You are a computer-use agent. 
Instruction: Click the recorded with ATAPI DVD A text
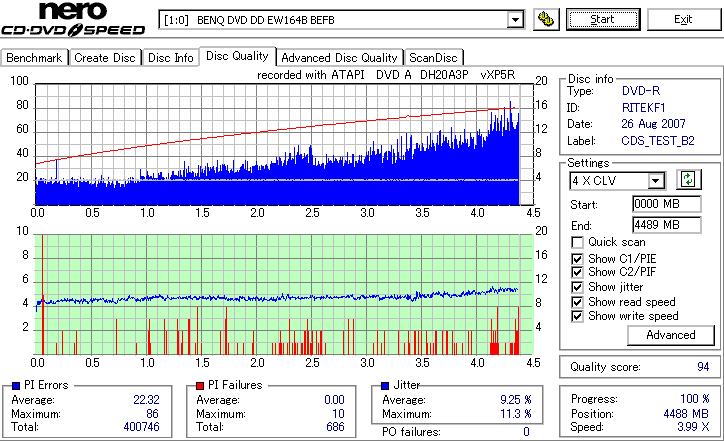(x=386, y=75)
